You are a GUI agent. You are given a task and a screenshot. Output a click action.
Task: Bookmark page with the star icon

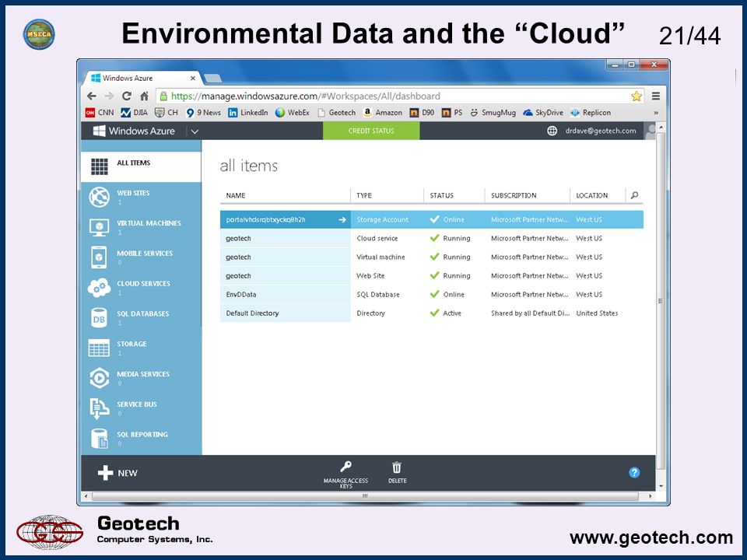click(637, 96)
